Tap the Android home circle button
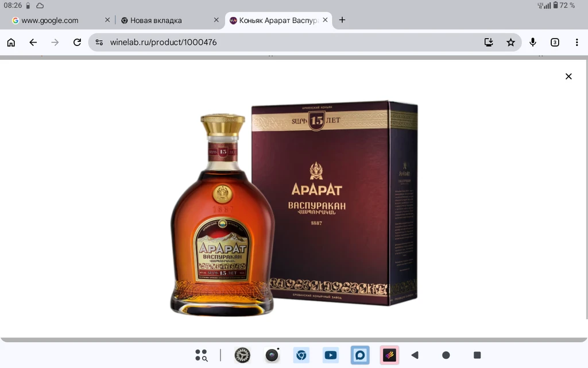The width and height of the screenshot is (588, 368). [446, 355]
